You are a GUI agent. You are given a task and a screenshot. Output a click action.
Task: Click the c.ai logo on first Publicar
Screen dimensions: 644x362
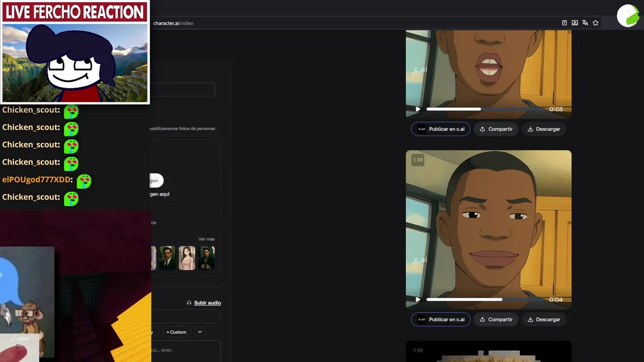coord(422,129)
